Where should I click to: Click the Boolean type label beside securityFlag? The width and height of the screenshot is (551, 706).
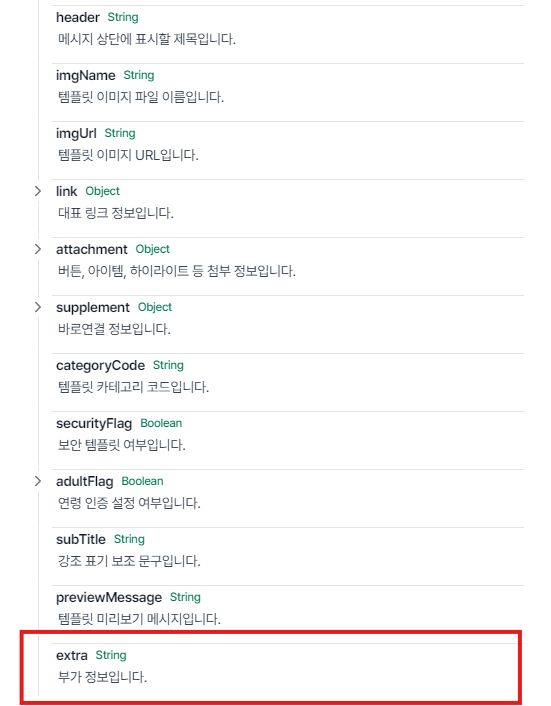(161, 423)
